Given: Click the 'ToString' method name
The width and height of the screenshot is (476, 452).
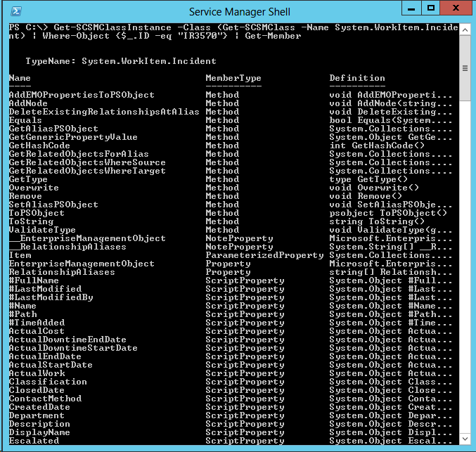Looking at the screenshot, I should [x=31, y=221].
